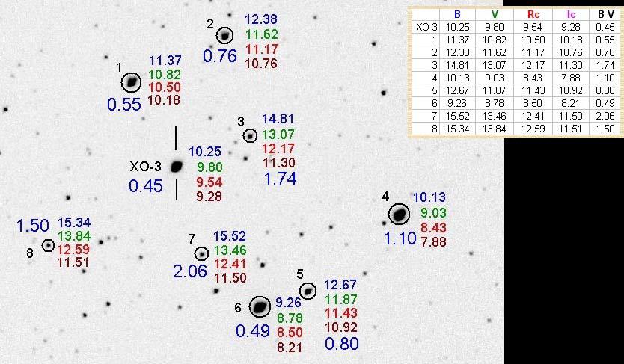Click the blue B column header in table
The height and width of the screenshot is (364, 624).
[459, 14]
